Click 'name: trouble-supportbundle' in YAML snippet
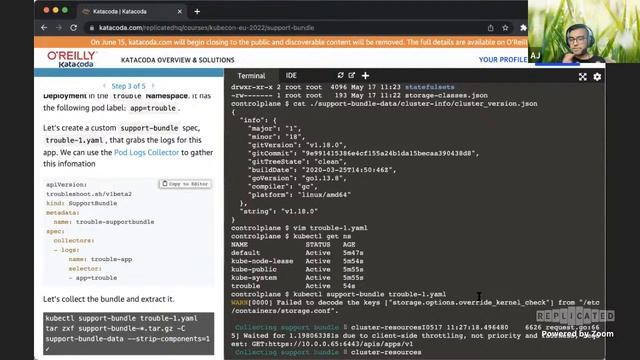The width and height of the screenshot is (640, 360). click(104, 222)
